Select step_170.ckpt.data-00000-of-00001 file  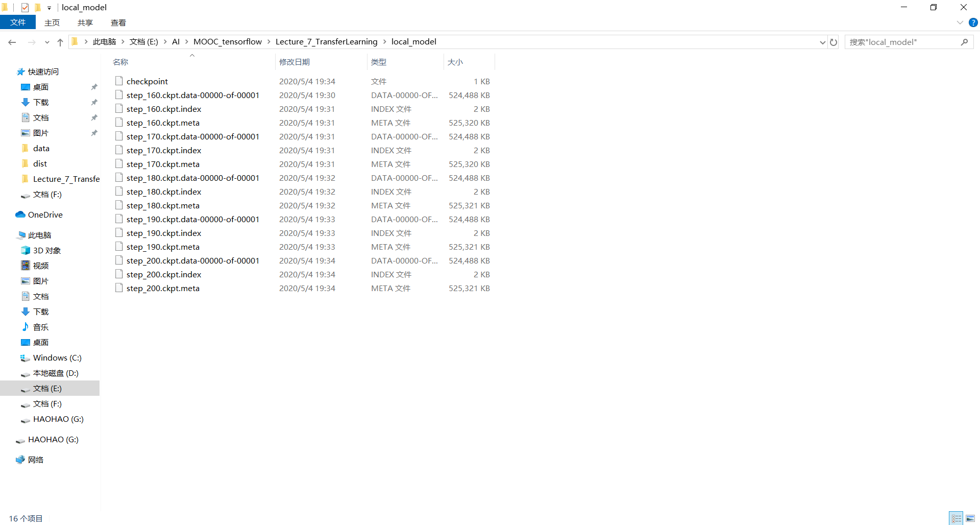tap(193, 136)
